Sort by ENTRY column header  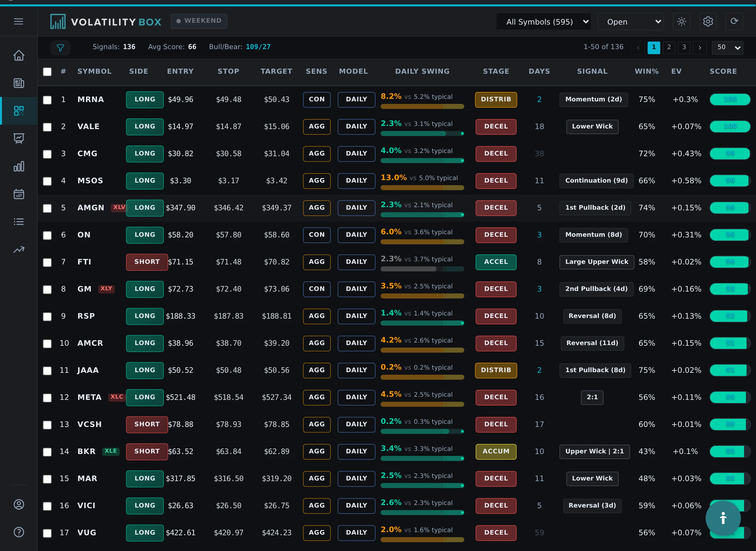coord(180,71)
